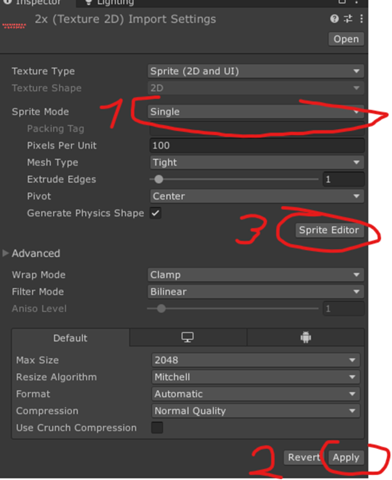392x480 pixels.
Task: Enable Use Crunch Compression checkbox
Action: point(157,427)
